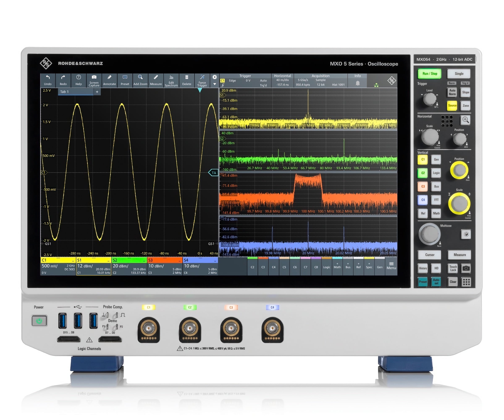Toggle the green C2 vertical channel key

[x=423, y=173]
